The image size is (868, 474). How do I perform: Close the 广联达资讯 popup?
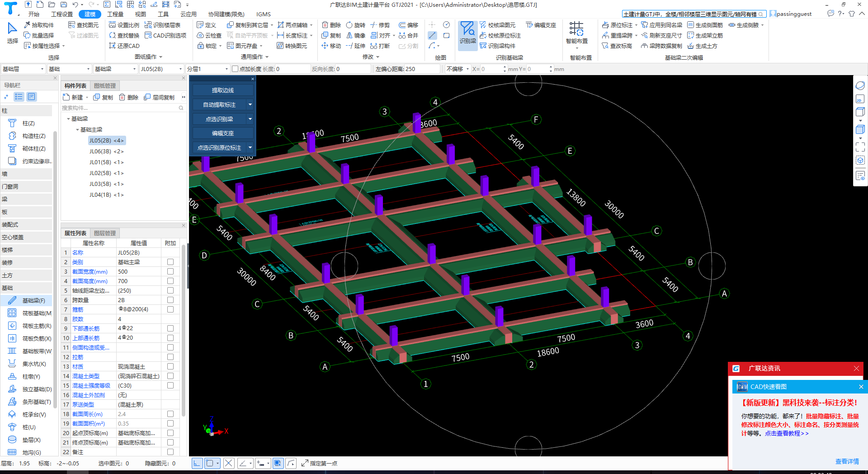(856, 368)
